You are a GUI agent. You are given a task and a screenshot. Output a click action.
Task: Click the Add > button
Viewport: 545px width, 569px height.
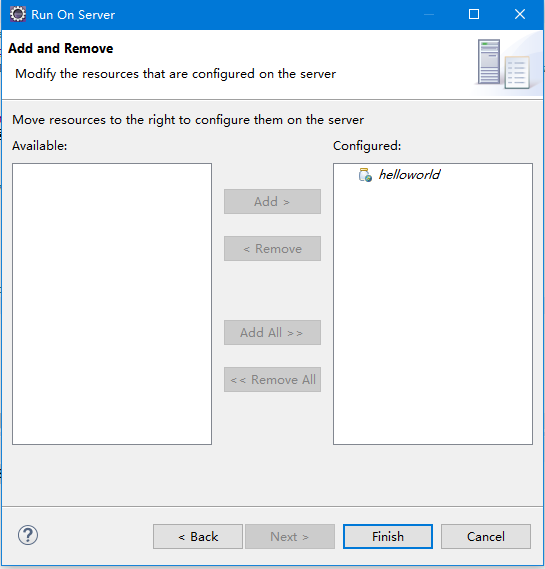coord(272,201)
